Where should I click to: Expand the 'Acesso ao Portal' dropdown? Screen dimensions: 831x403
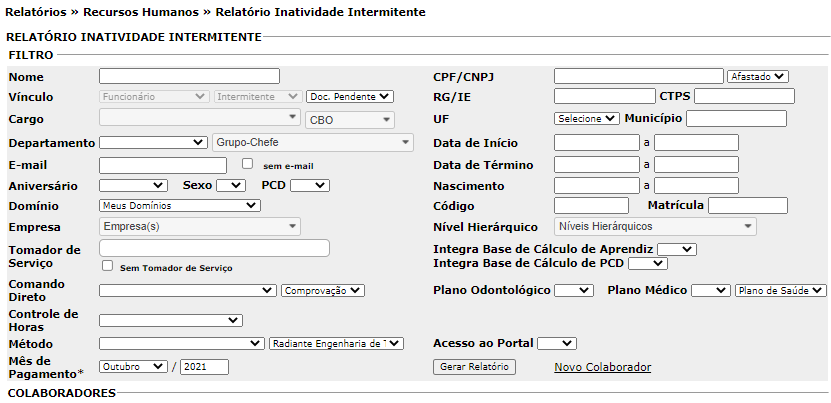click(556, 343)
